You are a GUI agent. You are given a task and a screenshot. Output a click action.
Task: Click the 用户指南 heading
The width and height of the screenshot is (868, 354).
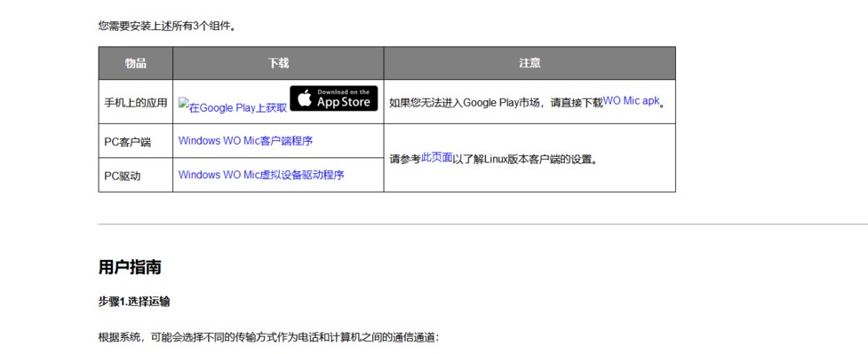[x=130, y=267]
